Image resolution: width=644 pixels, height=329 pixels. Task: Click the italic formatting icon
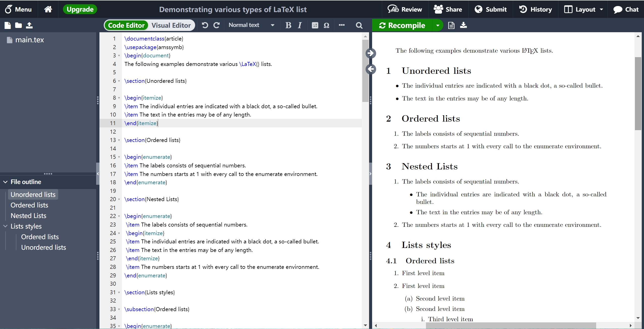tap(299, 26)
